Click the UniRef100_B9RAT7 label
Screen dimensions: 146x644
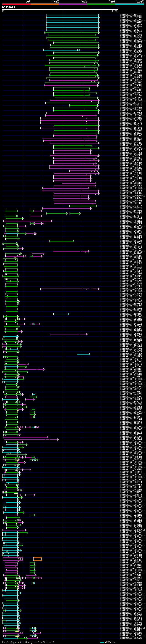[131, 208]
